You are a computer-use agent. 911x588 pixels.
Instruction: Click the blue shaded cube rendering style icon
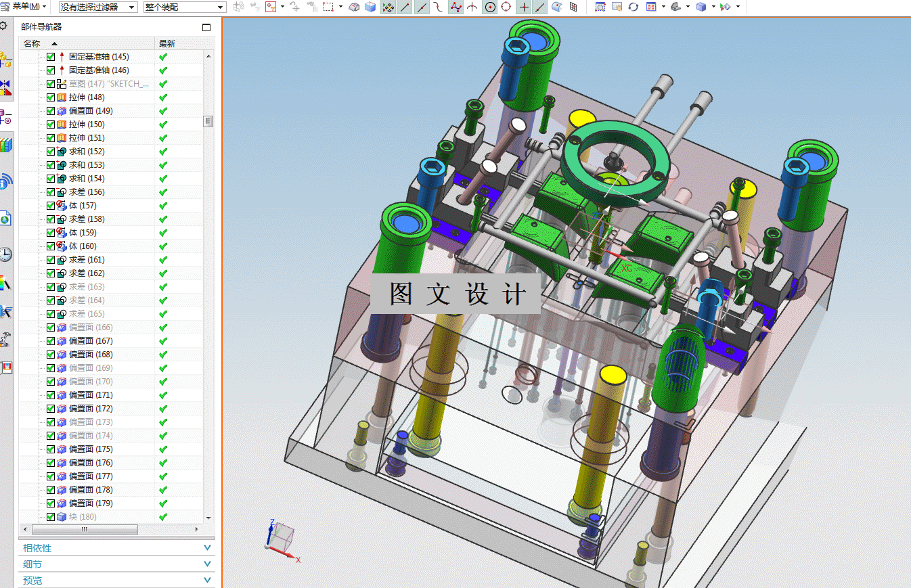pyautogui.click(x=701, y=7)
